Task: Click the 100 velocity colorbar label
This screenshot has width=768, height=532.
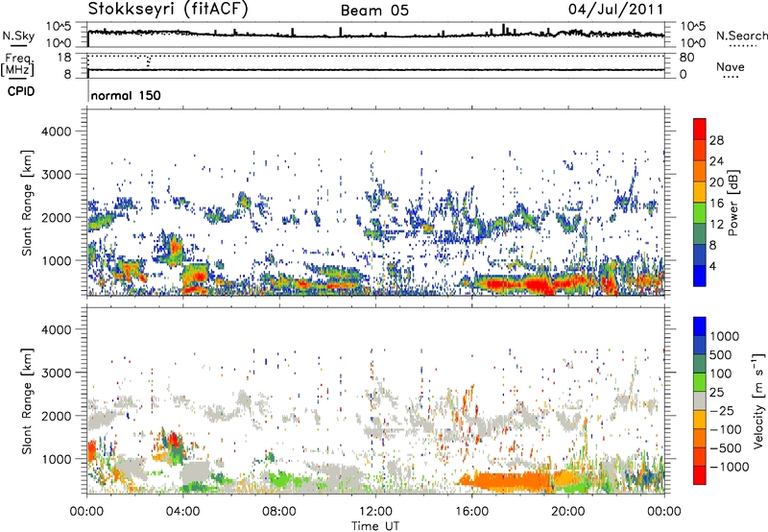Action: click(723, 374)
